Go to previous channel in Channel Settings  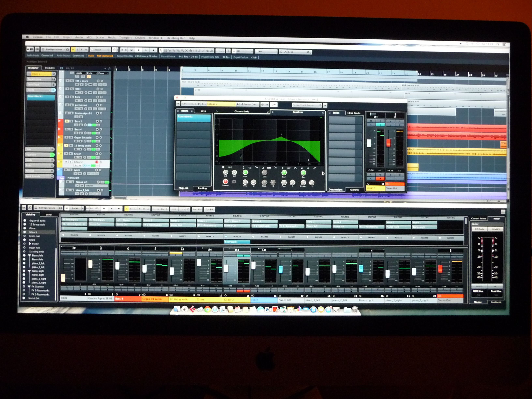(263, 104)
